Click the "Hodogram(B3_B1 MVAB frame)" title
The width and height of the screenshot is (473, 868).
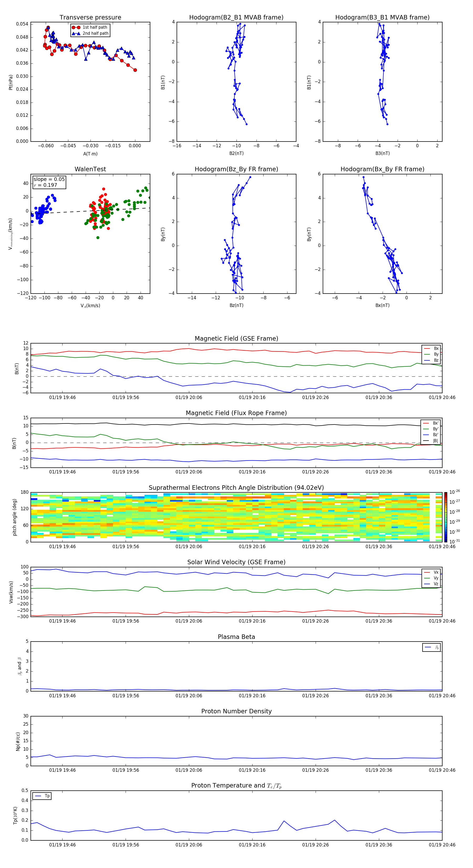(x=382, y=17)
